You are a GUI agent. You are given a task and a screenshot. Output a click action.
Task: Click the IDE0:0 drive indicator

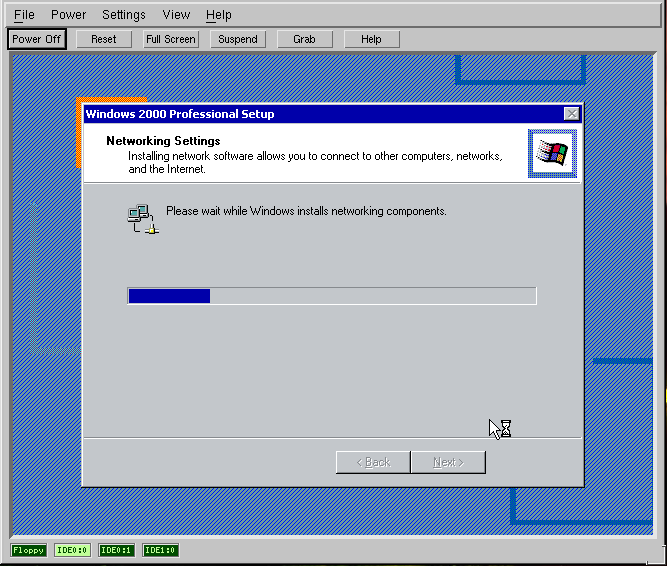pyautogui.click(x=72, y=550)
